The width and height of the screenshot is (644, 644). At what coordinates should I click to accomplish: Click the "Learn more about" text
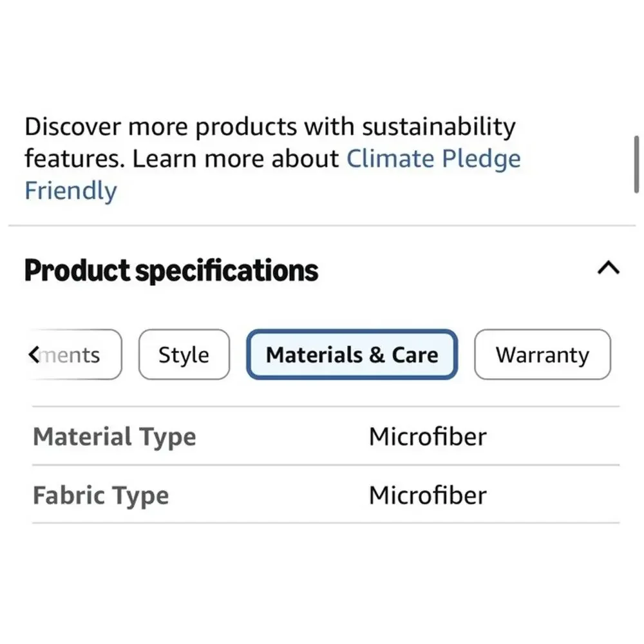click(x=235, y=158)
